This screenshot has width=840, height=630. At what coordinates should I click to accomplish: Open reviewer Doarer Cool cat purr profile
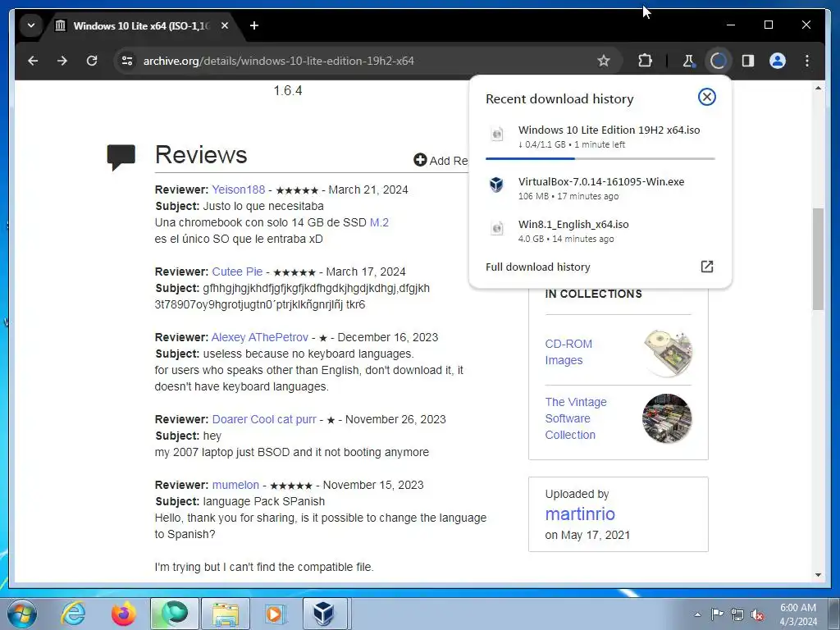point(264,419)
